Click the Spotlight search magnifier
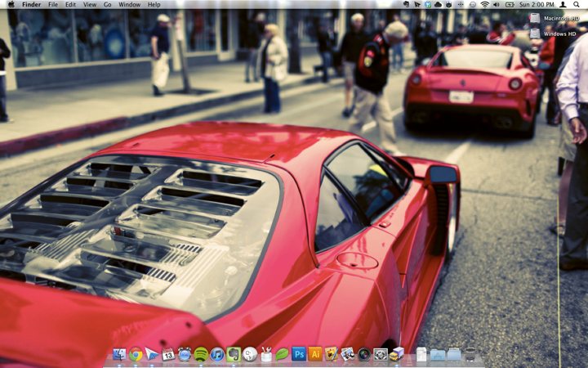The height and width of the screenshot is (368, 588). tap(577, 5)
